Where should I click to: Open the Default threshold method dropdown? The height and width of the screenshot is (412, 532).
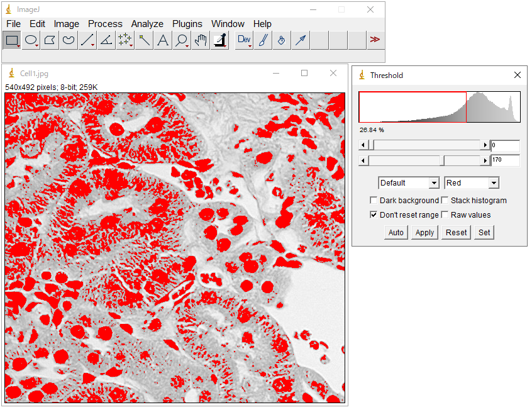(408, 183)
